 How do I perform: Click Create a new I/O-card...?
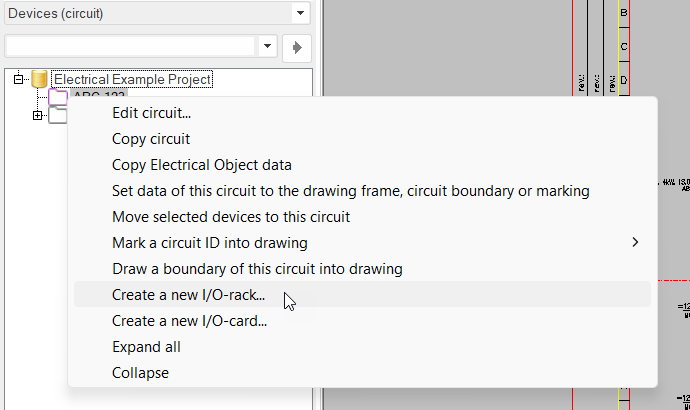click(189, 321)
